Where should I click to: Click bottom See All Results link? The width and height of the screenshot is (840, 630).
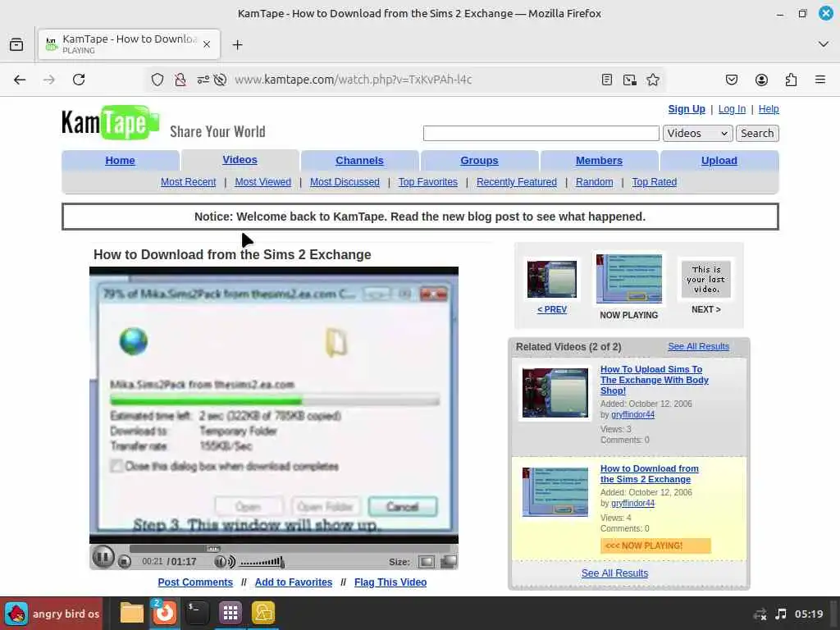pos(614,573)
